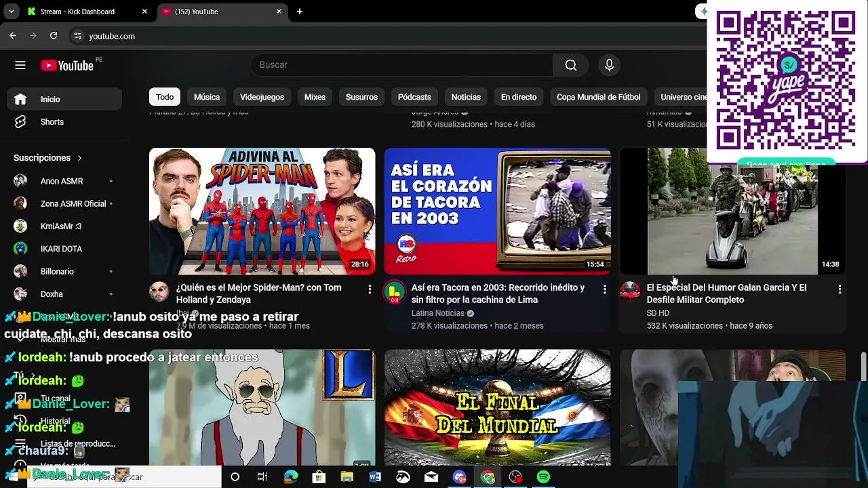
Task: Visit the SD HD channel name link
Action: pyautogui.click(x=658, y=313)
